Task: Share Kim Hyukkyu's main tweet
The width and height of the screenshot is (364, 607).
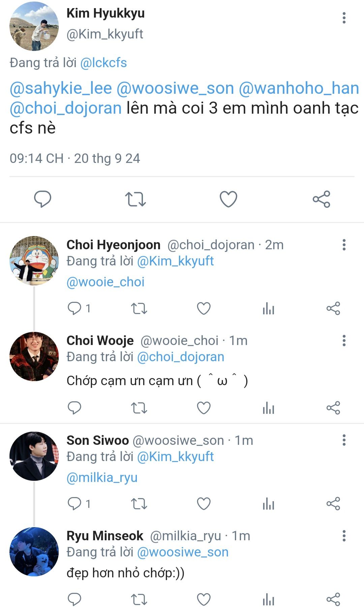Action: pyautogui.click(x=321, y=199)
